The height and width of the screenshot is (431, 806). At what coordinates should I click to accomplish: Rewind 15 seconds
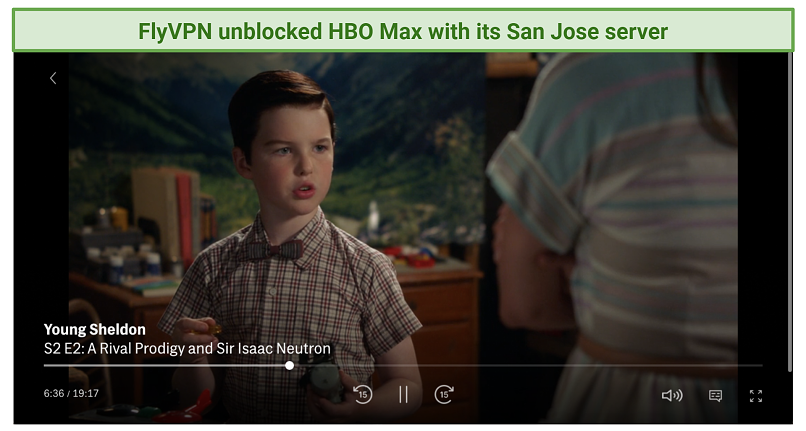click(x=362, y=395)
